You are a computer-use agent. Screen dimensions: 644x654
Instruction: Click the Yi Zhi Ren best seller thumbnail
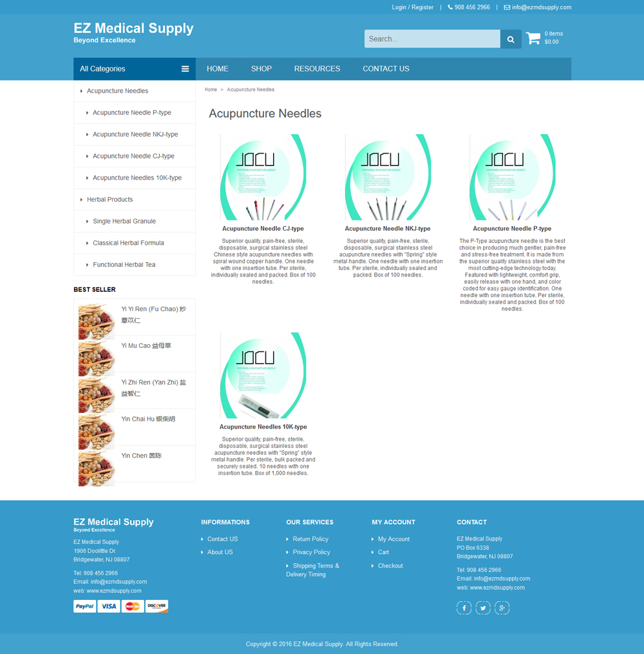[97, 394]
